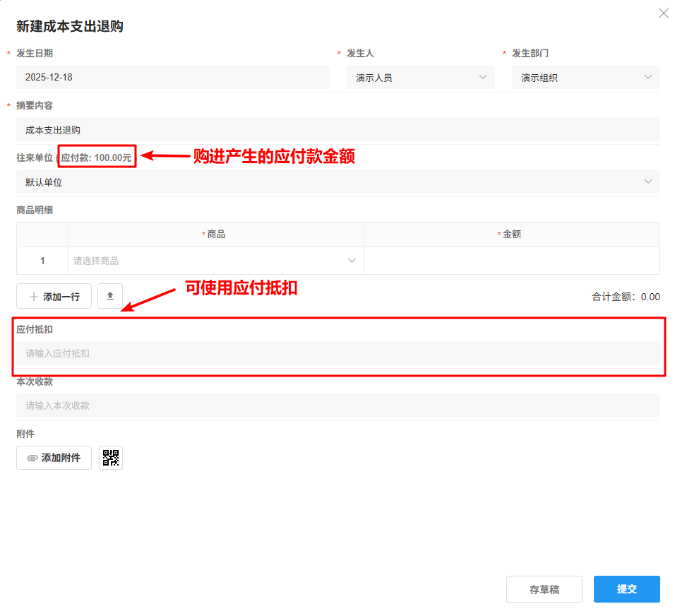Click the 商品 column header

pyautogui.click(x=215, y=235)
